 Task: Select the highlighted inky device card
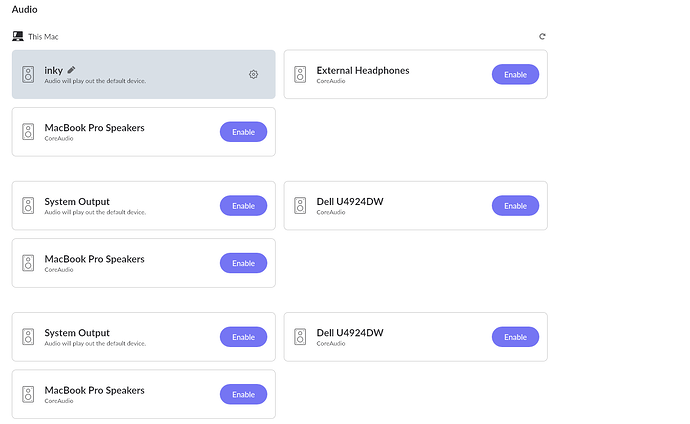coord(143,74)
